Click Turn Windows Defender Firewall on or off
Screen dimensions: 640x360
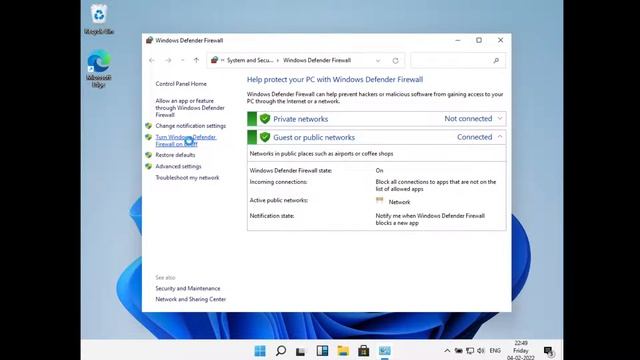pyautogui.click(x=186, y=141)
